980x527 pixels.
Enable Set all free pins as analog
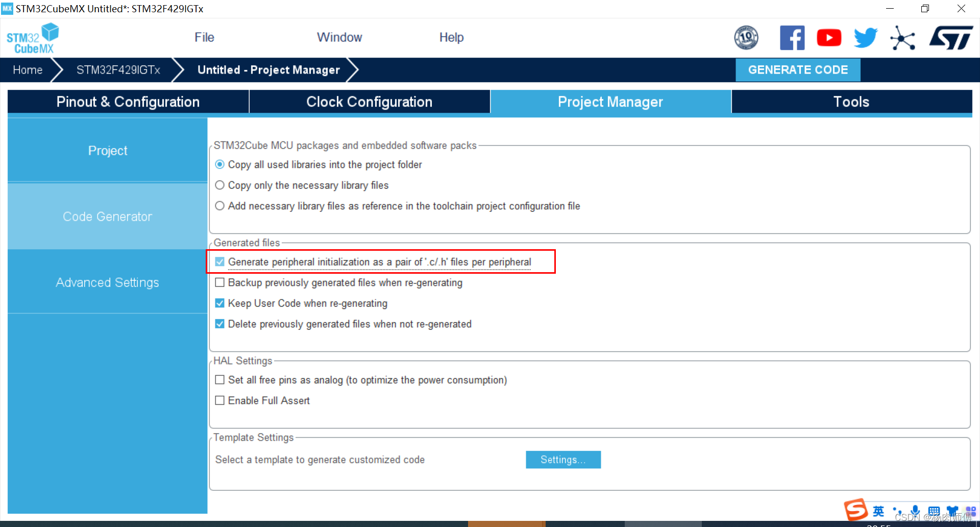[219, 379]
